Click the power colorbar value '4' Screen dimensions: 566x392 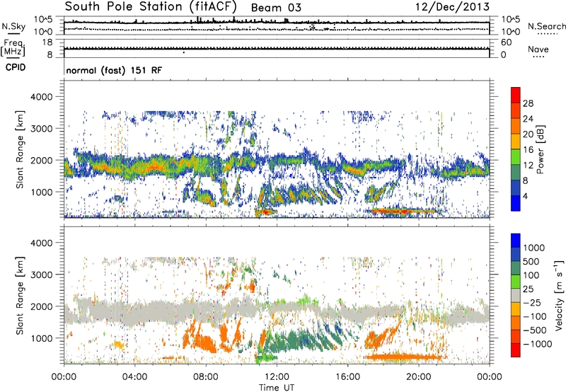click(x=525, y=197)
